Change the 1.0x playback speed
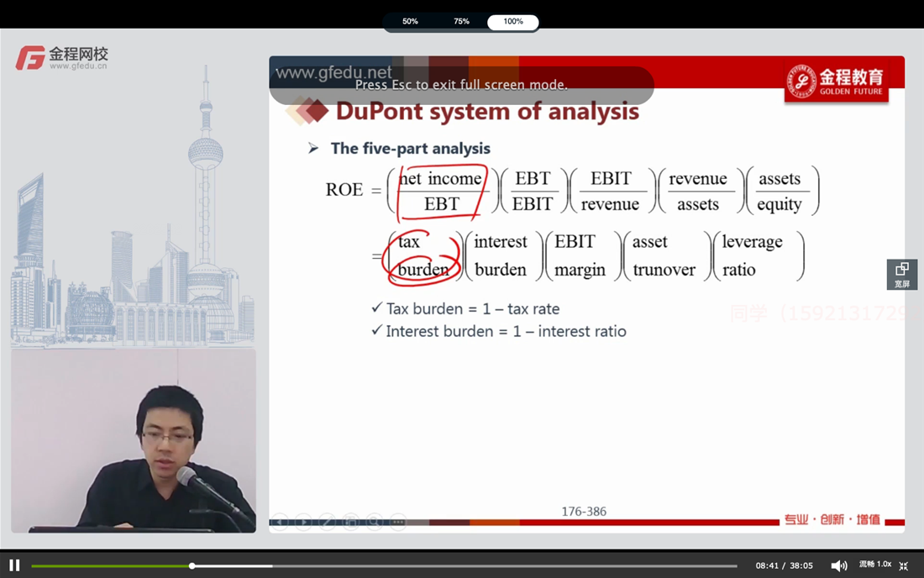924x578 pixels. tap(884, 565)
